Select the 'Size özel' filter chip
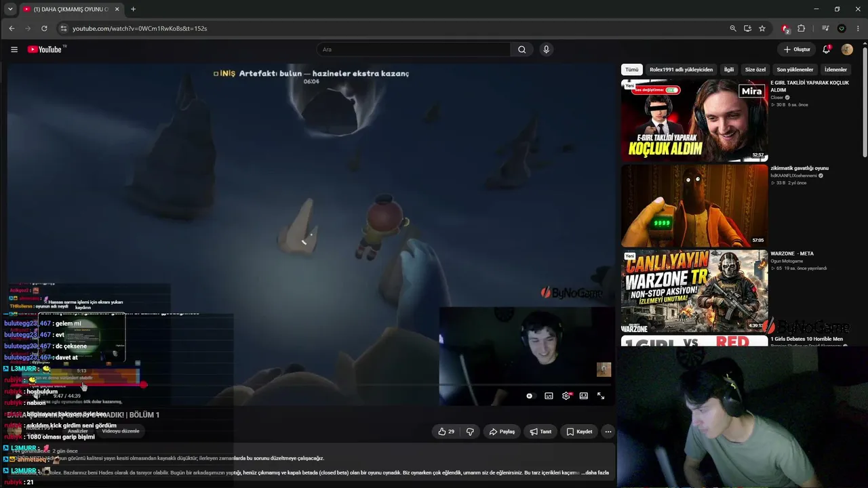Viewport: 868px width, 488px height. pos(755,70)
